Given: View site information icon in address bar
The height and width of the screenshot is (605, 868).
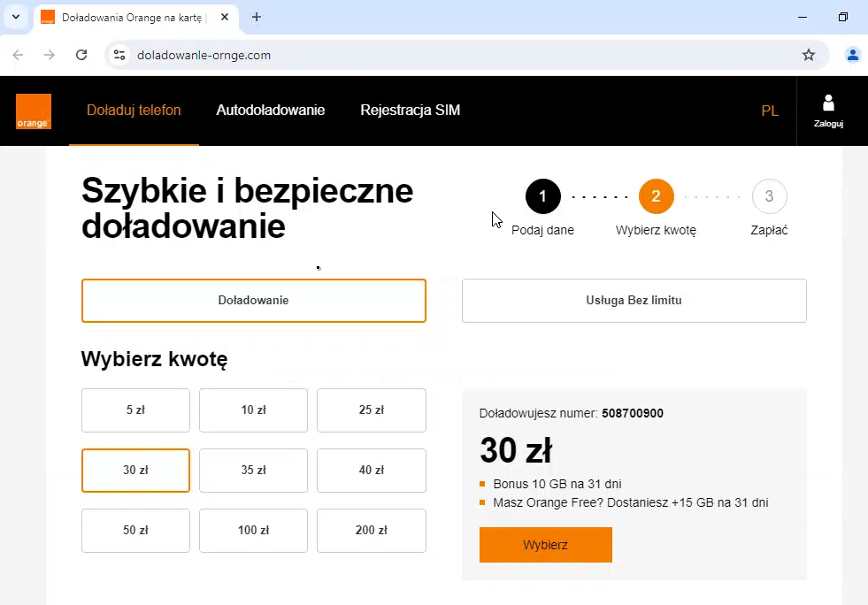Looking at the screenshot, I should point(119,55).
